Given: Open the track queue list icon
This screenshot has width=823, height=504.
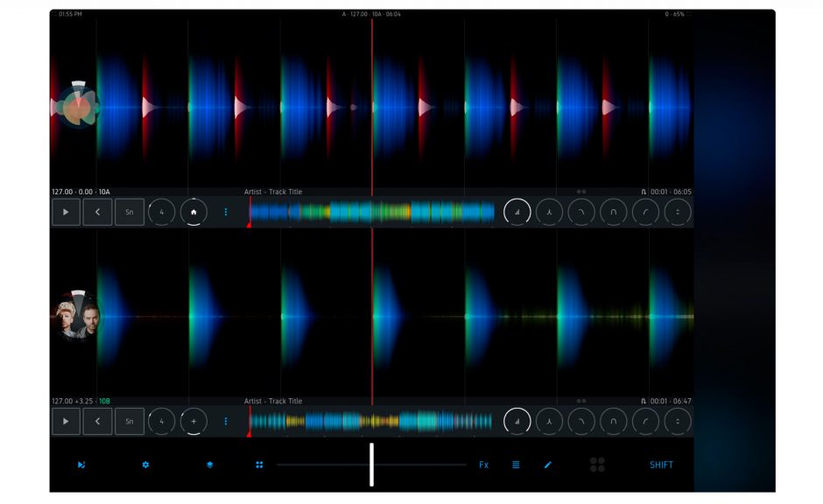Looking at the screenshot, I should pyautogui.click(x=516, y=465).
